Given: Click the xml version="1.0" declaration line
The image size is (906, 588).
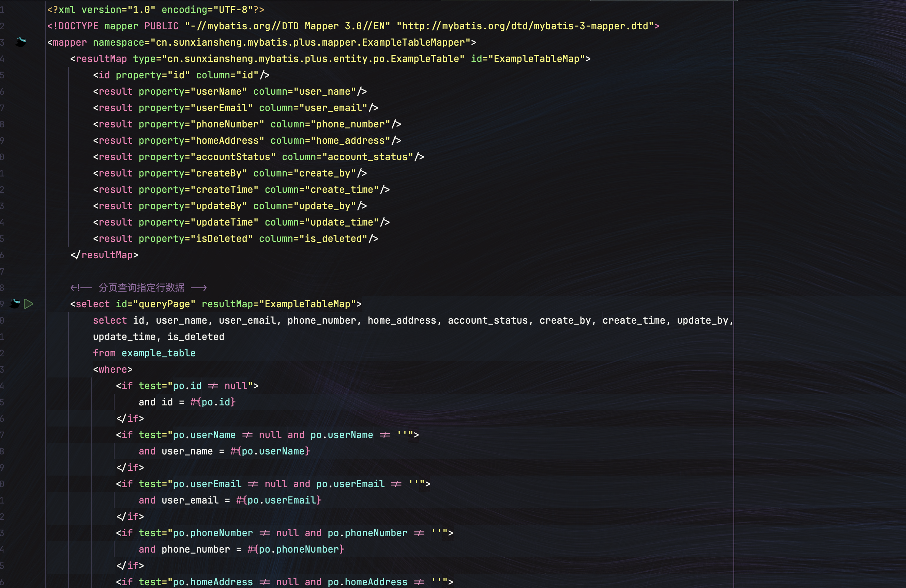Looking at the screenshot, I should pos(156,10).
